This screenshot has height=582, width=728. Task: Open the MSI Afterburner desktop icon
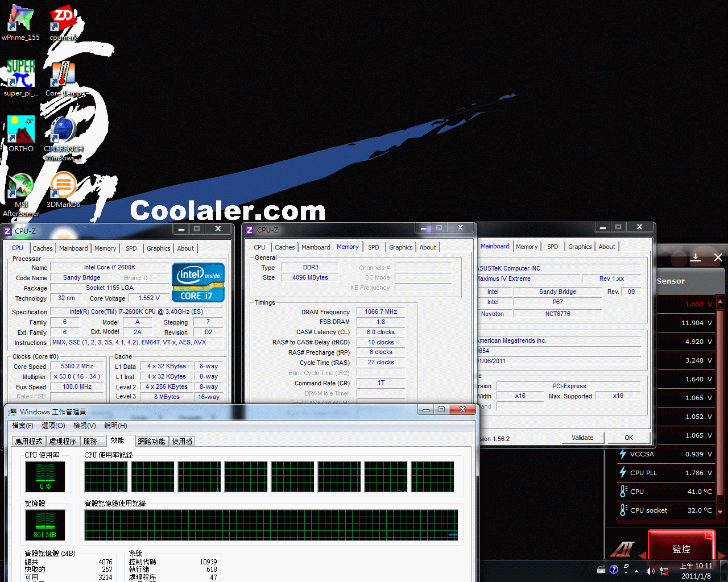click(21, 194)
